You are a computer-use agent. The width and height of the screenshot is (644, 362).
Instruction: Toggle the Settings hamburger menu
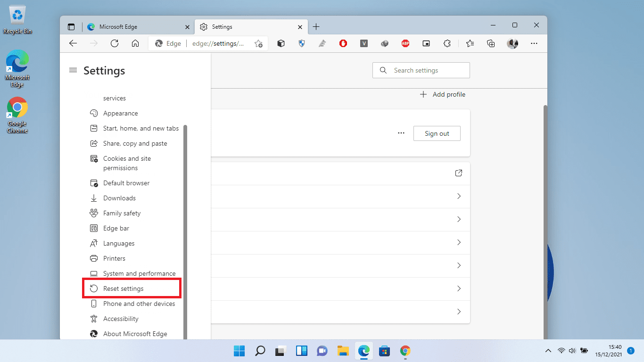(73, 70)
